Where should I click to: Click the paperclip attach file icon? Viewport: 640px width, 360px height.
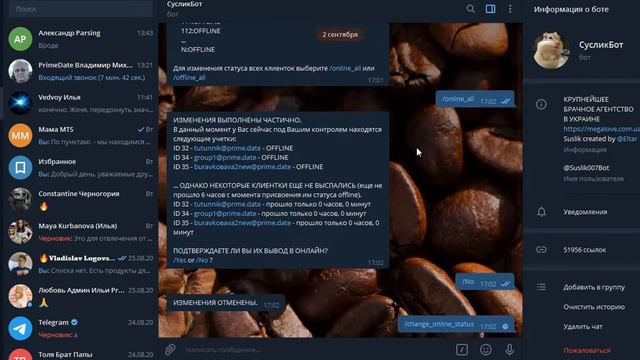click(170, 349)
